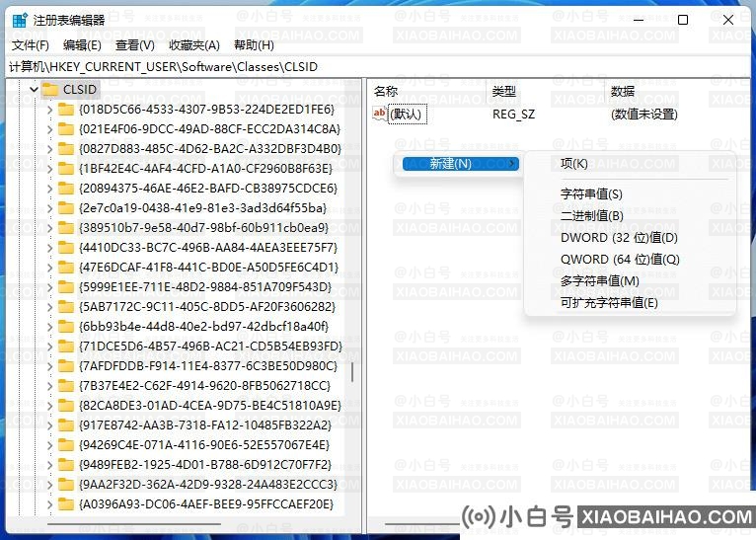This screenshot has width=756, height=540.
Task: Open the 编辑(E) menu
Action: (x=82, y=45)
